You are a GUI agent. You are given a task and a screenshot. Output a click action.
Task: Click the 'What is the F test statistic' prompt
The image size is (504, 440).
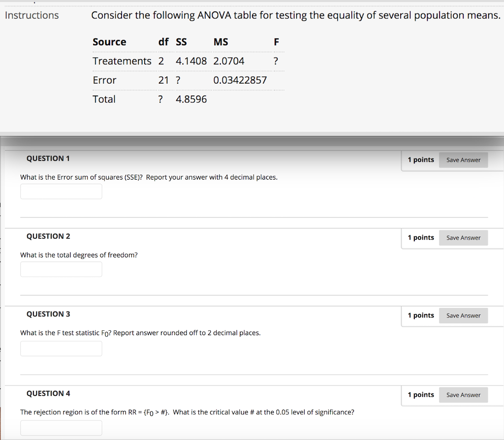coord(140,333)
